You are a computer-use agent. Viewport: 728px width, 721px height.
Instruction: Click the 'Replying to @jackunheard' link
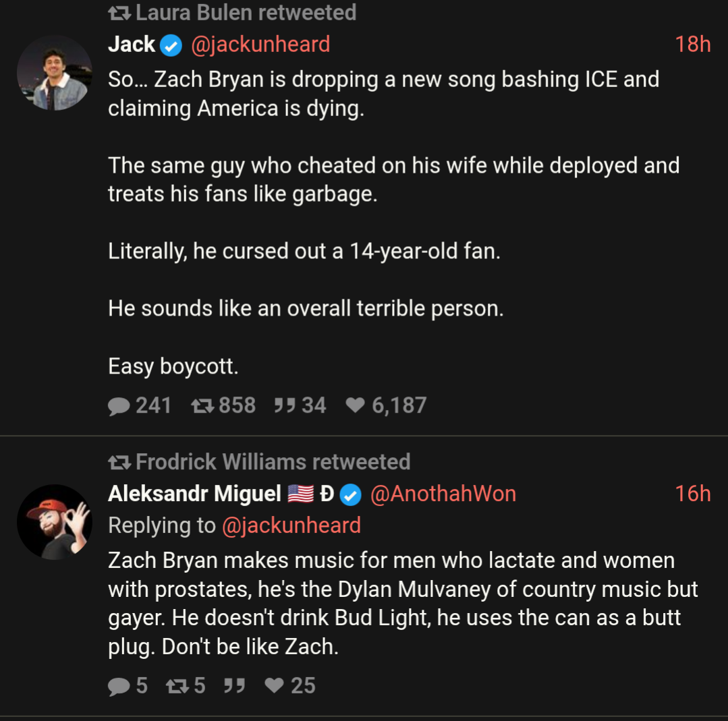[x=291, y=525]
